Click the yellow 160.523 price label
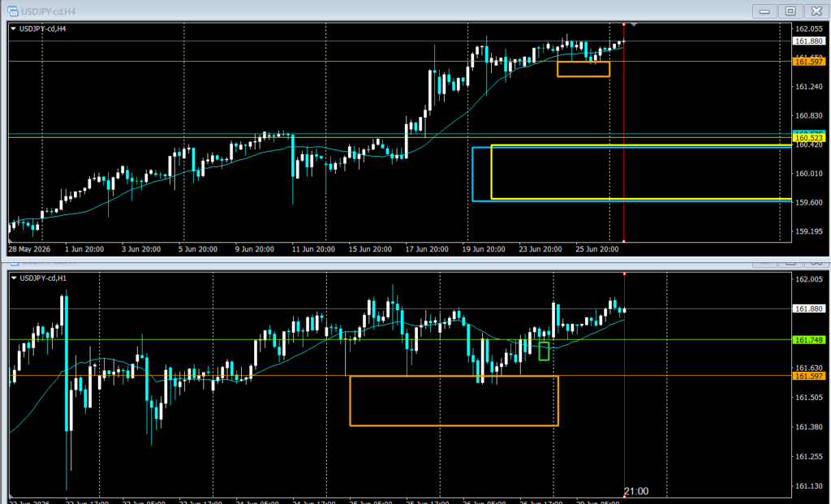831x504 pixels. pyautogui.click(x=809, y=138)
